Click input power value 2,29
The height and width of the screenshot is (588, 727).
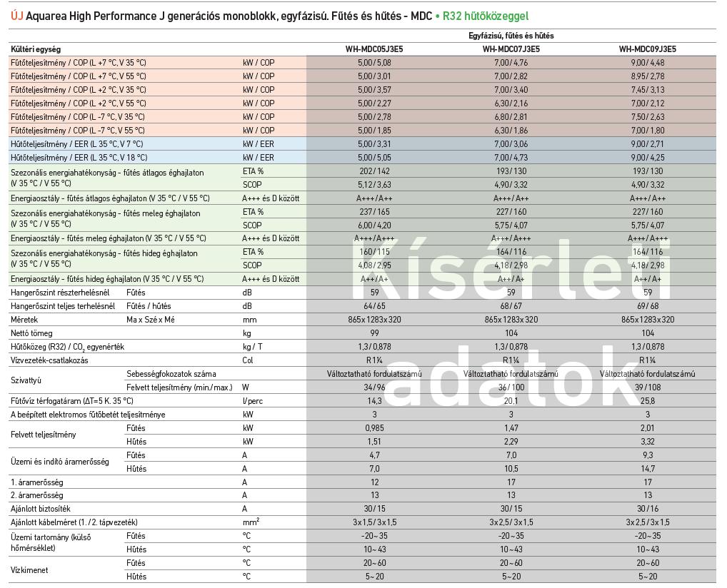(x=511, y=442)
